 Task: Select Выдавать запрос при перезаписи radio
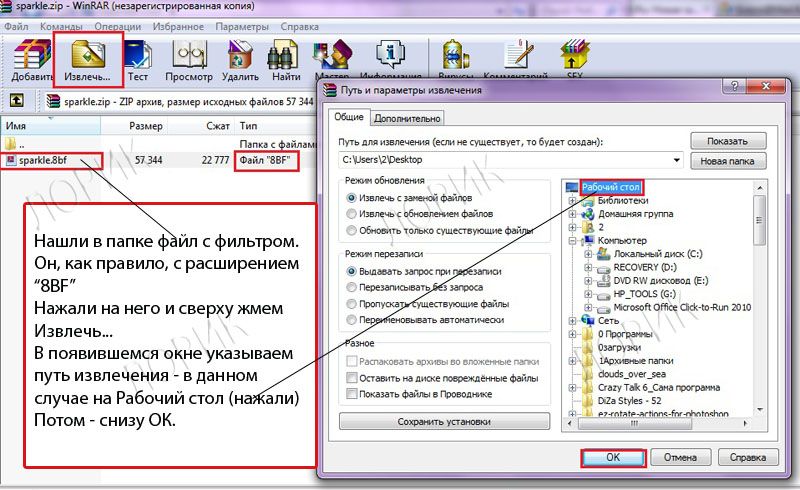click(351, 272)
